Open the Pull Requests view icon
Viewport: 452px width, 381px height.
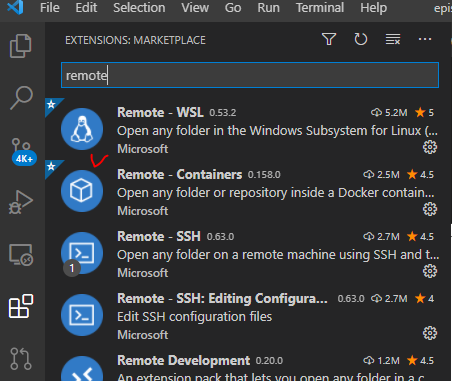21,358
